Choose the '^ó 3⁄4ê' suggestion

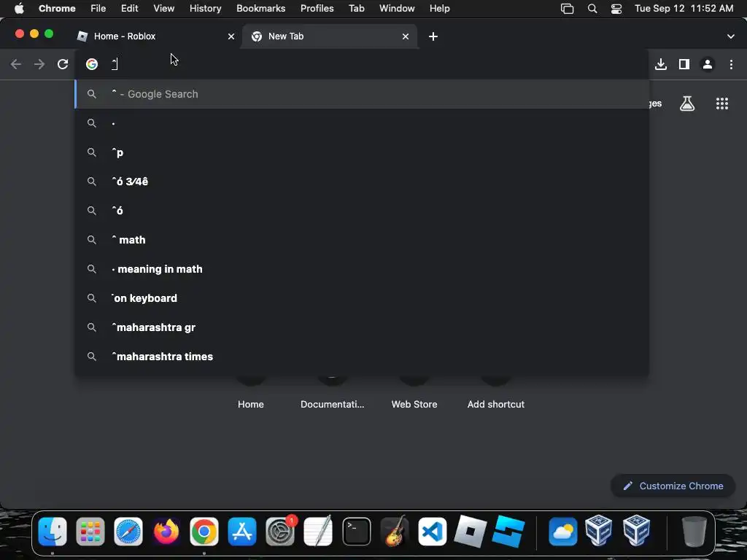coord(362,182)
